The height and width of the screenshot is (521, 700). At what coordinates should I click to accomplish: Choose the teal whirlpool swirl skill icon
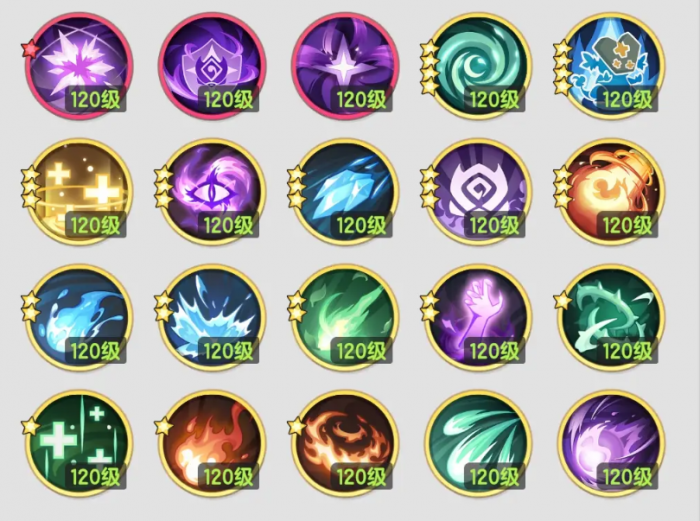pyautogui.click(x=478, y=67)
